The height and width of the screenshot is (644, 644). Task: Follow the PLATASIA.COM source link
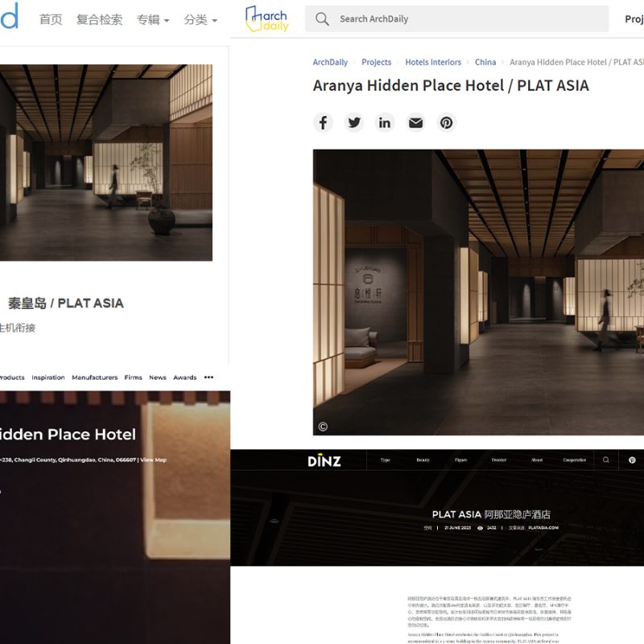click(543, 528)
